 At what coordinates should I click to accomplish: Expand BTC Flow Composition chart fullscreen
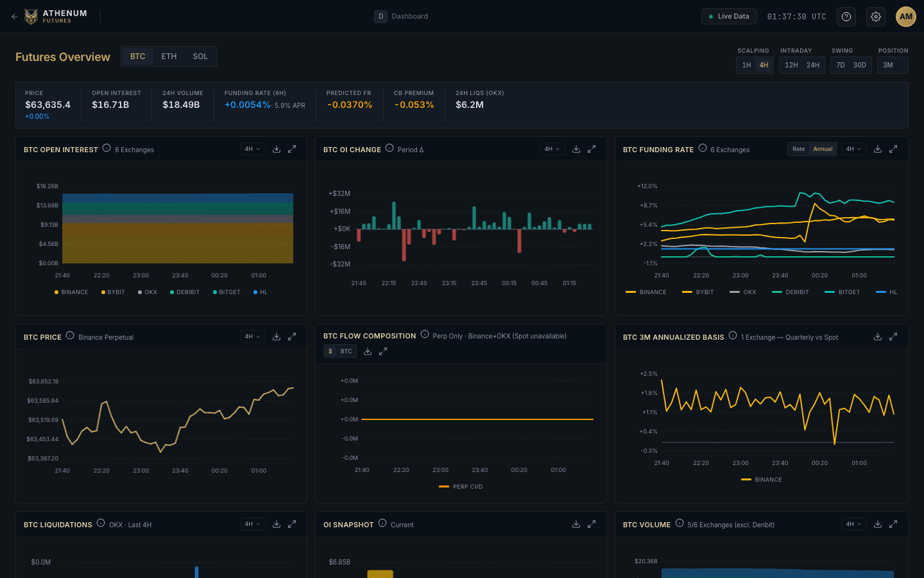coord(383,351)
